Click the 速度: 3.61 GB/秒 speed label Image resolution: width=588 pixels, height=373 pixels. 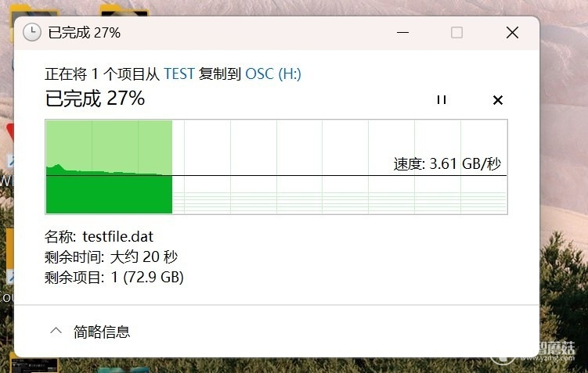447,164
